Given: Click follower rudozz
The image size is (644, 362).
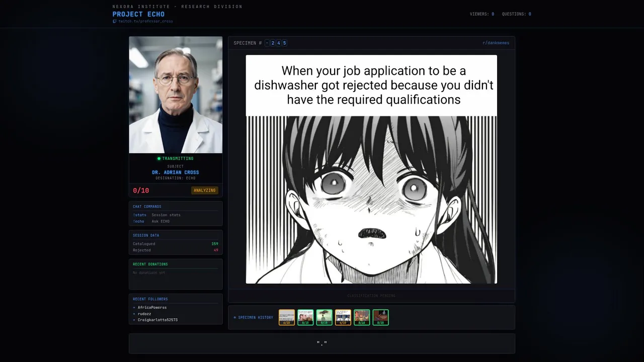Looking at the screenshot, I should 144,314.
